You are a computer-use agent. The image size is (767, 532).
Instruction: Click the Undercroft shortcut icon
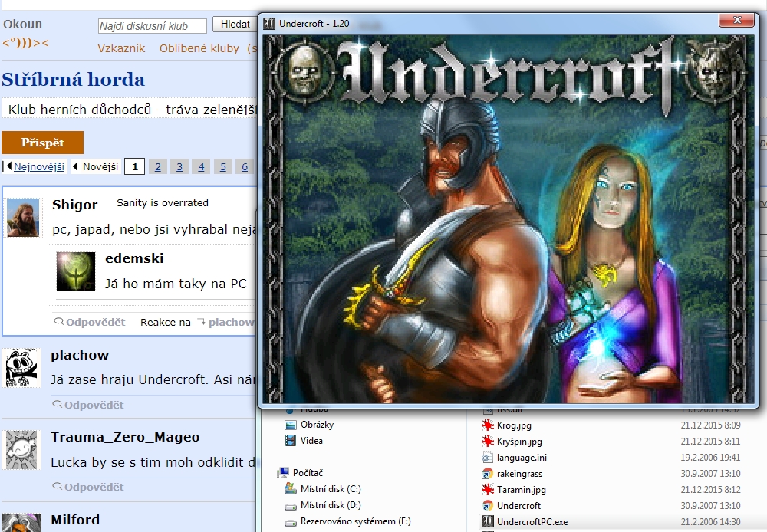(x=487, y=506)
